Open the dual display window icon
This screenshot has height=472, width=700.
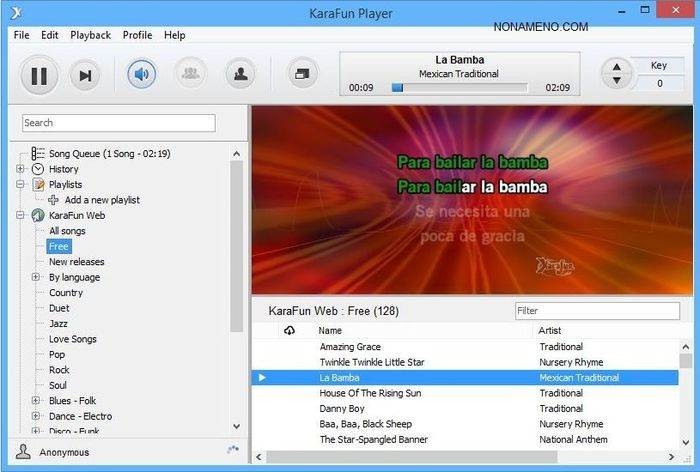[301, 74]
